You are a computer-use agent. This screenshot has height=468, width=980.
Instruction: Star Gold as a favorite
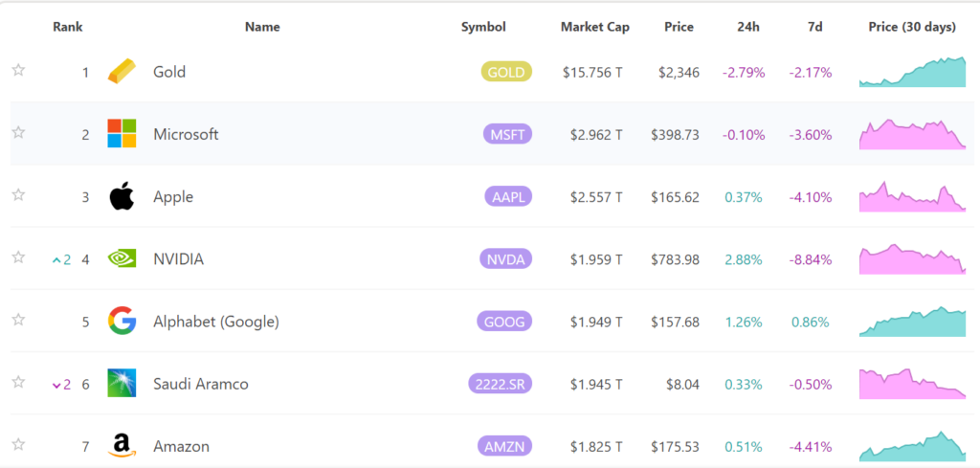pyautogui.click(x=19, y=69)
